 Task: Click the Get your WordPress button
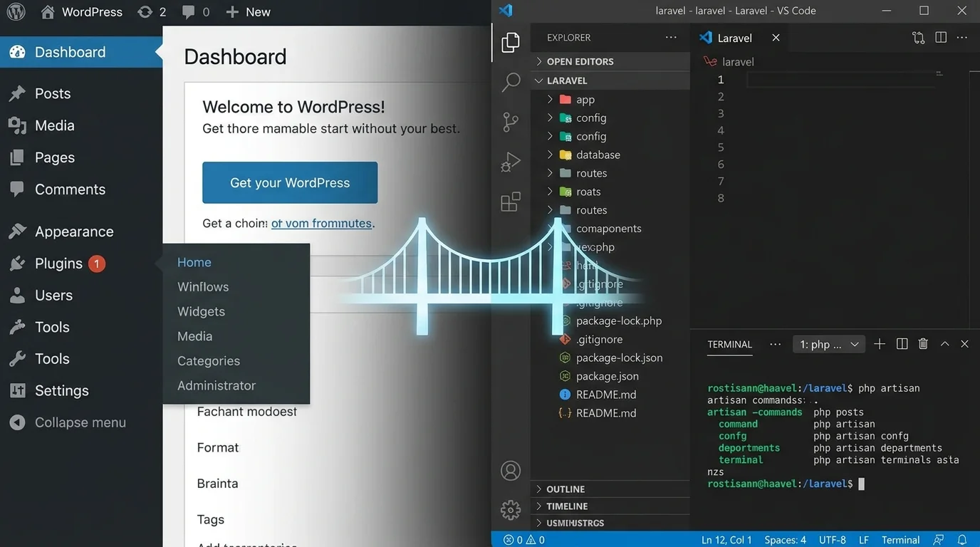290,183
